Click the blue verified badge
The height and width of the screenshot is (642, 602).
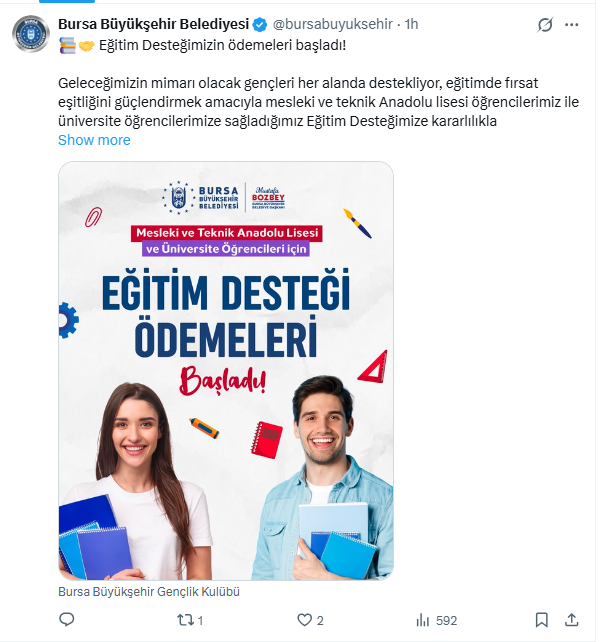[260, 25]
